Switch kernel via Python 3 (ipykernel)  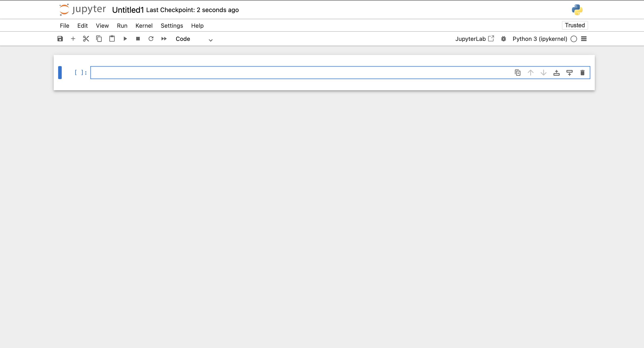click(540, 39)
